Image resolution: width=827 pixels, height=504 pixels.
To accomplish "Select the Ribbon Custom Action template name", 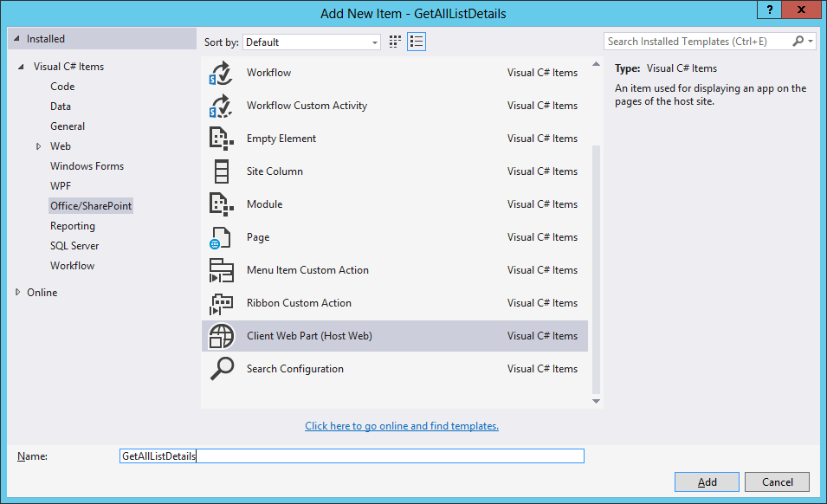I will [299, 303].
